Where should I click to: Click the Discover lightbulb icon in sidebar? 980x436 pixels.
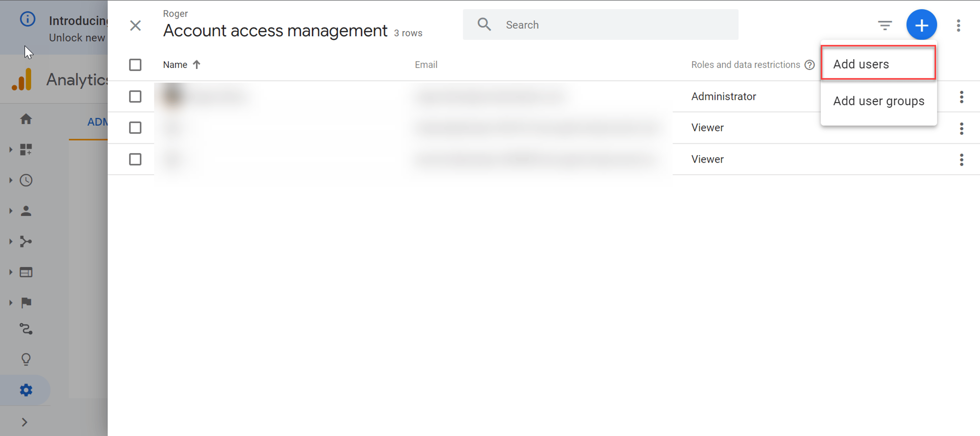[x=26, y=359]
